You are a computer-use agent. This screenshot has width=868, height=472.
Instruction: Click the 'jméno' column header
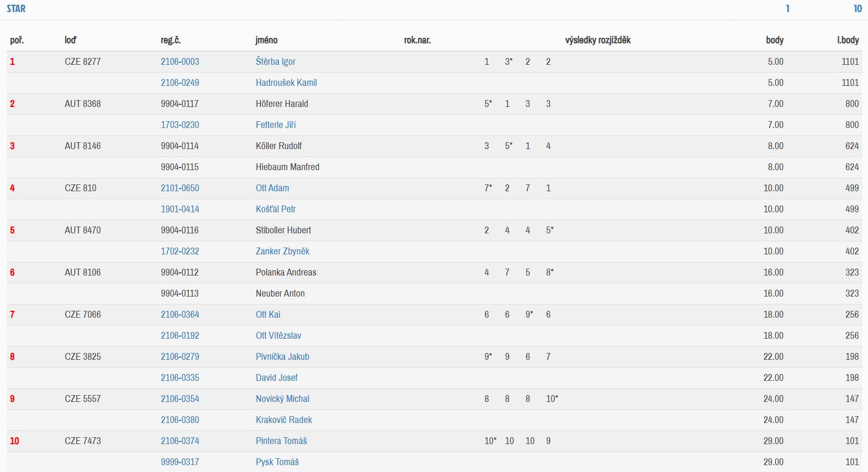266,40
